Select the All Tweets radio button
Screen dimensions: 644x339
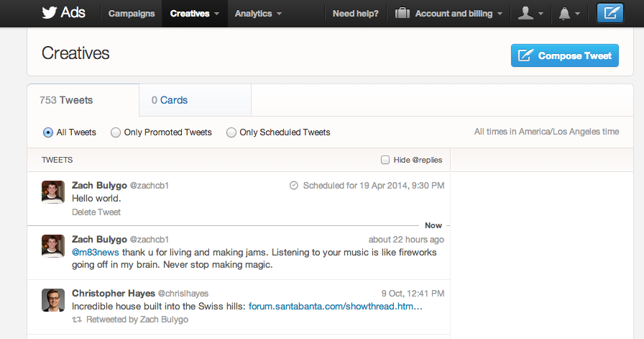(x=48, y=132)
